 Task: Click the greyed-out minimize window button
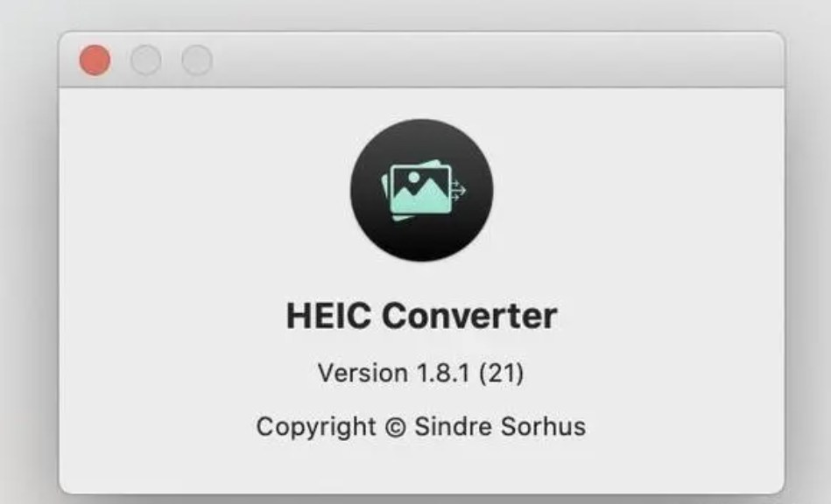(145, 59)
